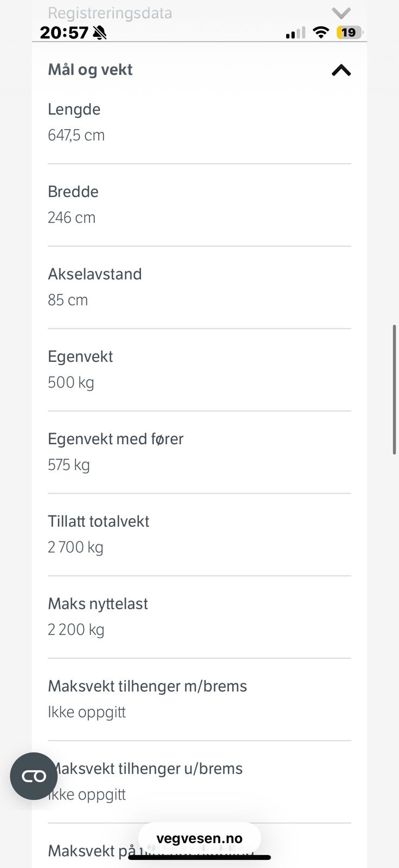Tap Maksvekt tilhenger m/brems row
The height and width of the screenshot is (868, 399).
click(200, 699)
